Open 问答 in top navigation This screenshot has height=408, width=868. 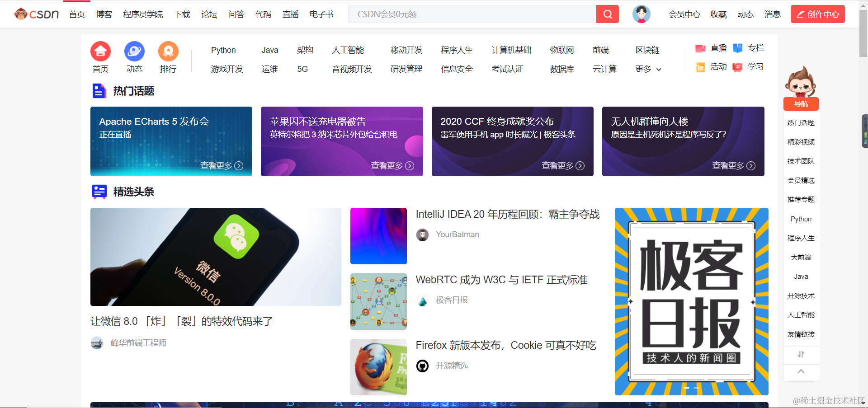coord(236,14)
